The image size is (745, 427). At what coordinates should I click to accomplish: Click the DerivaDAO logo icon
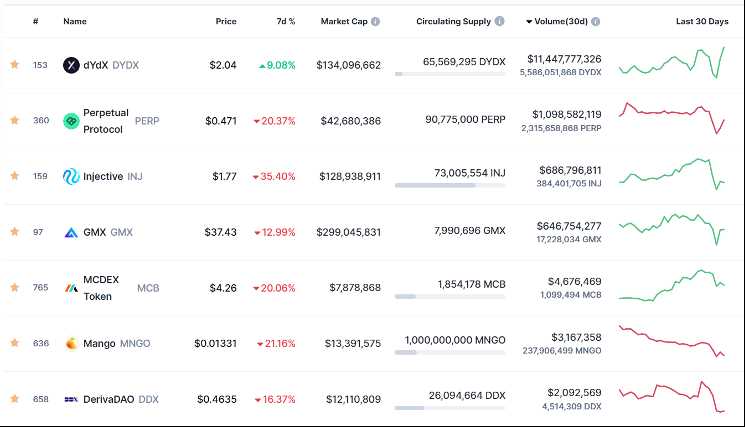tap(71, 399)
